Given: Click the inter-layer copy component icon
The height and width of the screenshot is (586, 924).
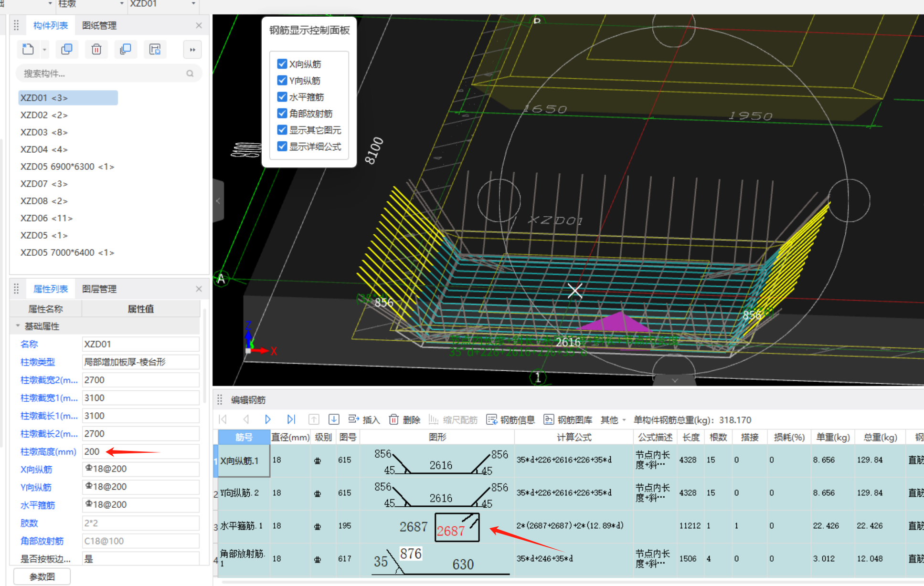Looking at the screenshot, I should pyautogui.click(x=126, y=49).
